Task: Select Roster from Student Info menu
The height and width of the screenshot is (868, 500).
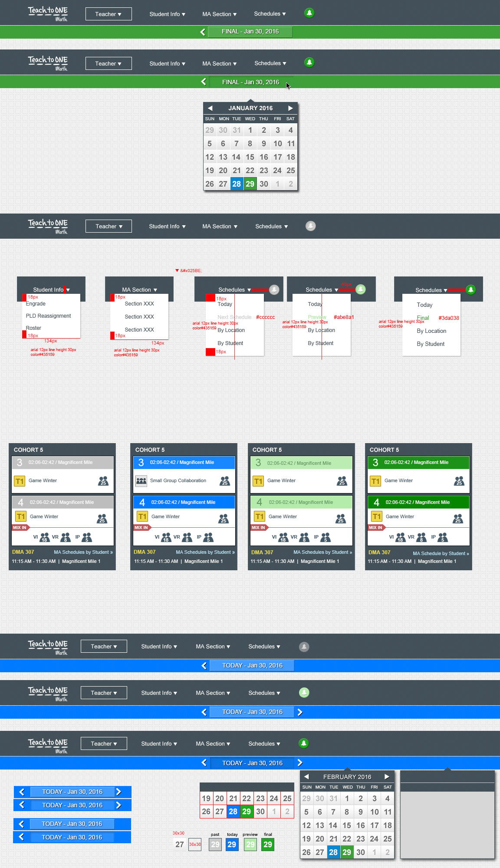Action: [33, 328]
